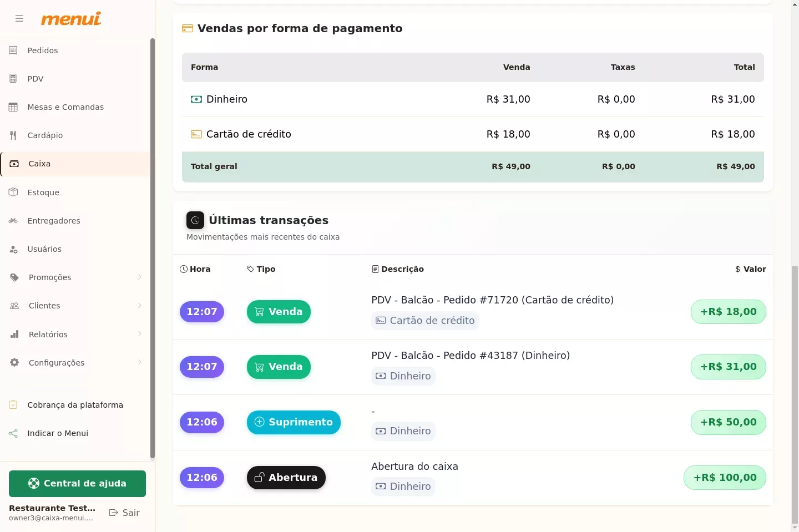The height and width of the screenshot is (532, 799).
Task: Click the Total geral row label
Action: point(214,166)
